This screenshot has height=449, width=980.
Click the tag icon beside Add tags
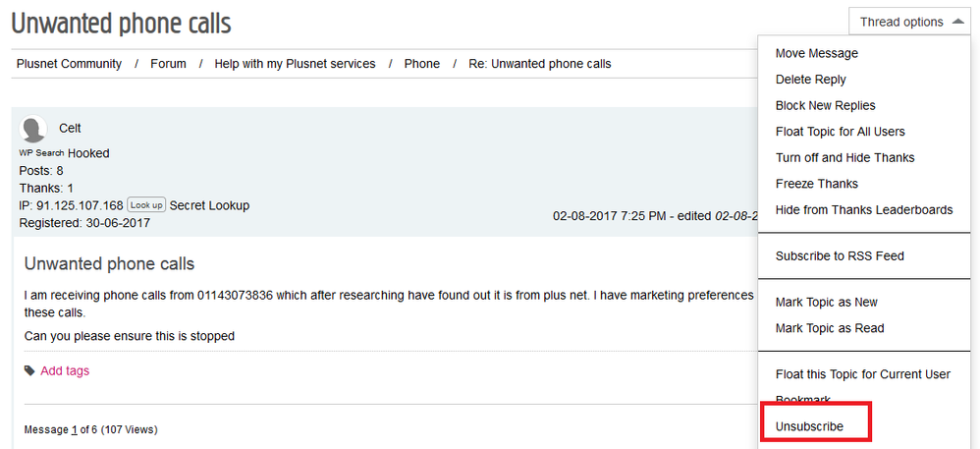coord(29,371)
